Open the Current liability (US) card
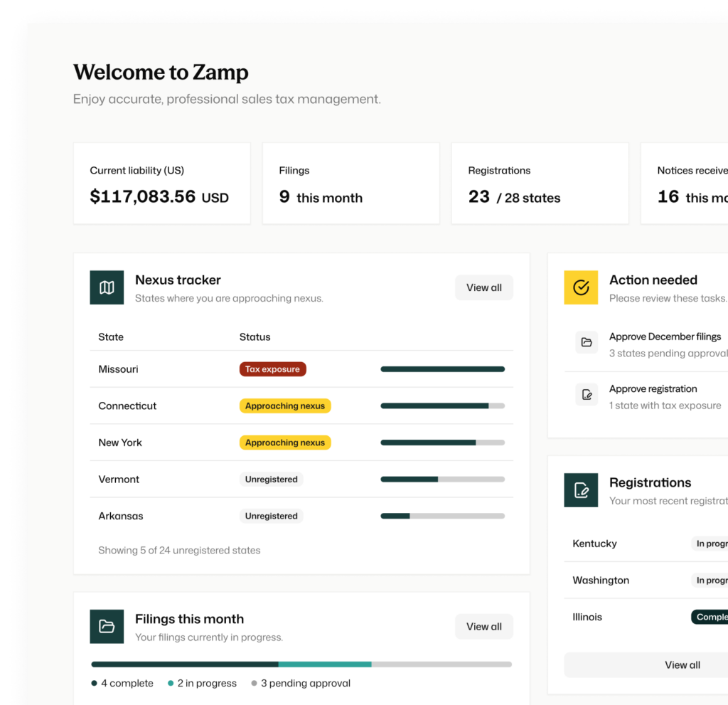This screenshot has height=705, width=728. pyautogui.click(x=161, y=183)
